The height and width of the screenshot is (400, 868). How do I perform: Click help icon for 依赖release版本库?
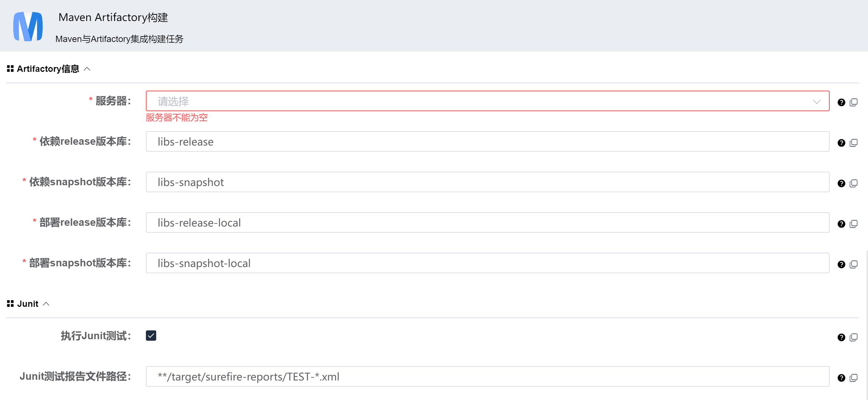click(841, 143)
